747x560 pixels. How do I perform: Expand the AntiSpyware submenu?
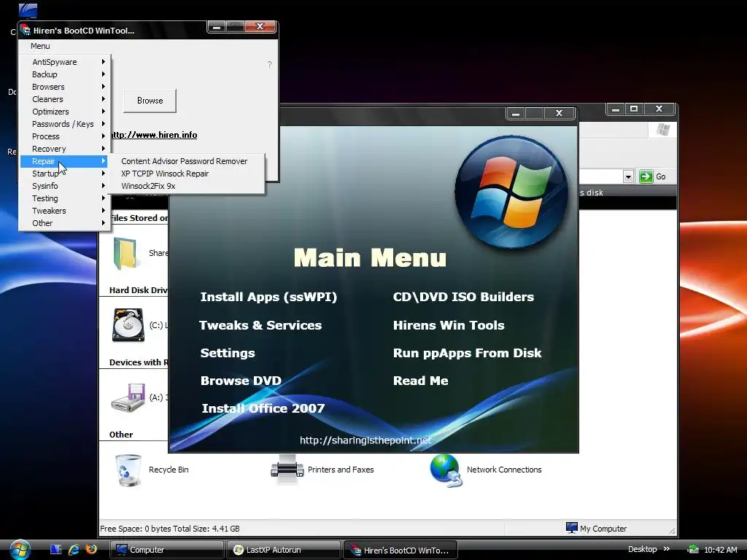tap(63, 62)
